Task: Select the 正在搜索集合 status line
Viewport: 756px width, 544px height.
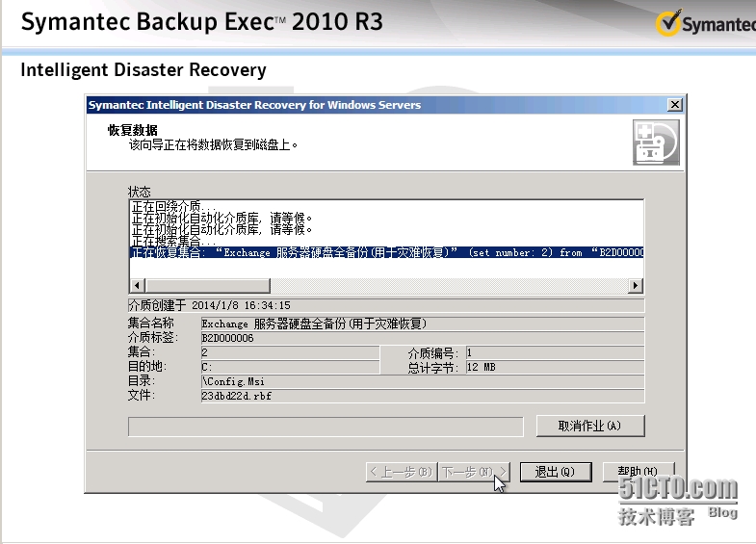Action: (x=387, y=241)
